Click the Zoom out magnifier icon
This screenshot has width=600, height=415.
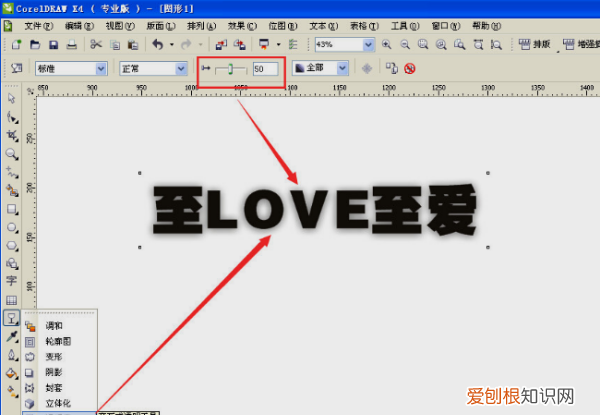pos(405,44)
